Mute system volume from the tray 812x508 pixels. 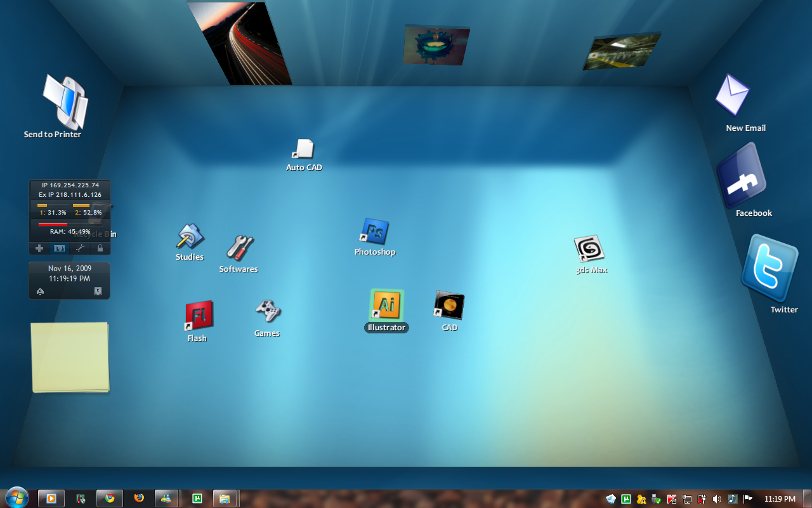[x=717, y=499]
